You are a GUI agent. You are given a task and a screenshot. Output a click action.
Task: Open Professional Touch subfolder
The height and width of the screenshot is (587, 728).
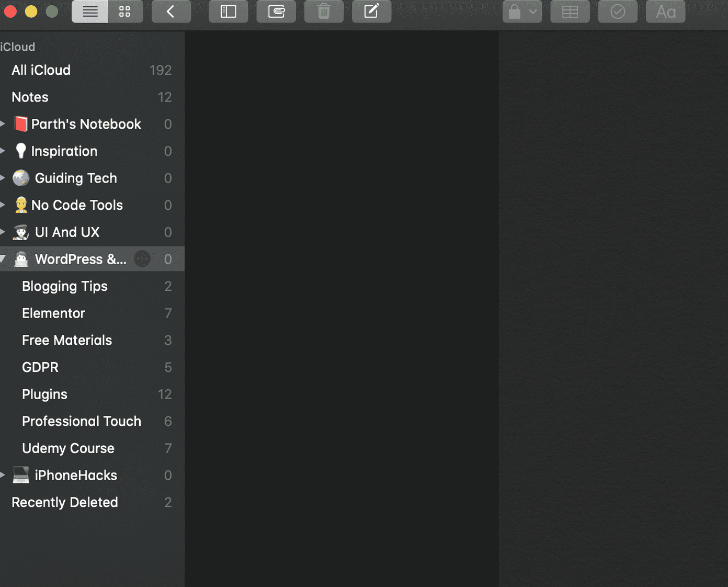coord(92,421)
